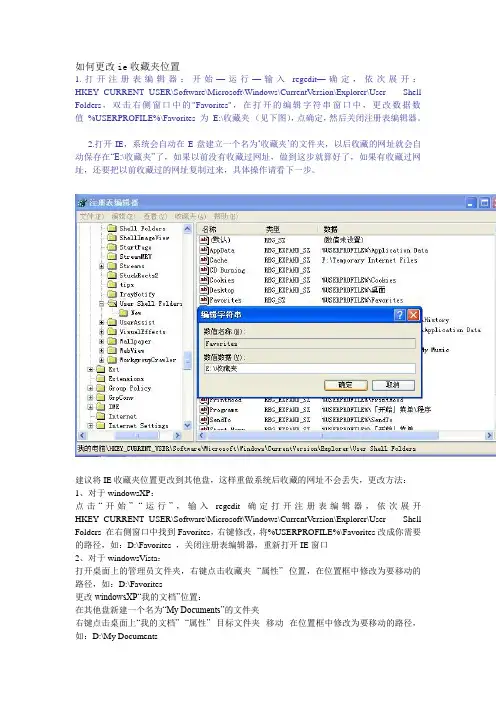The image size is (496, 702).
Task: Click the Extensions folder icon
Action: pos(101,379)
